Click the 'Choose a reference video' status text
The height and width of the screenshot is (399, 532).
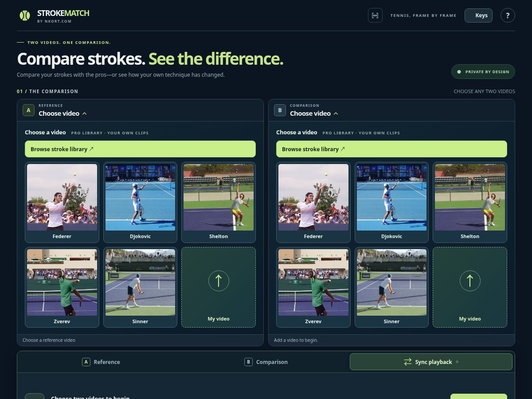tap(49, 340)
